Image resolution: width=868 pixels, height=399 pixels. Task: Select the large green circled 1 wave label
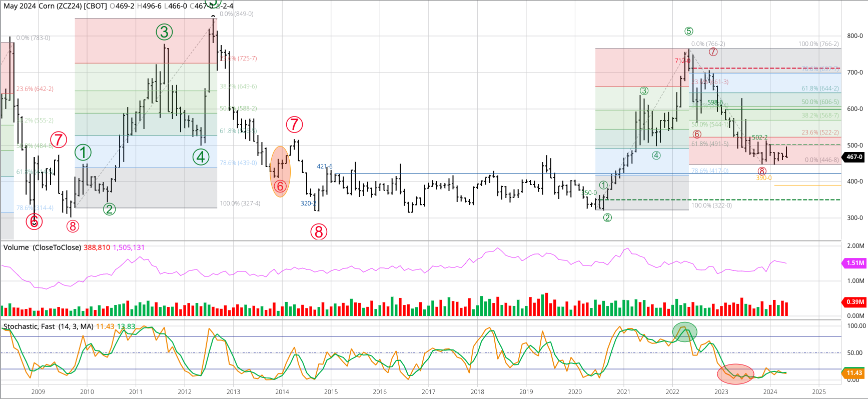[83, 153]
